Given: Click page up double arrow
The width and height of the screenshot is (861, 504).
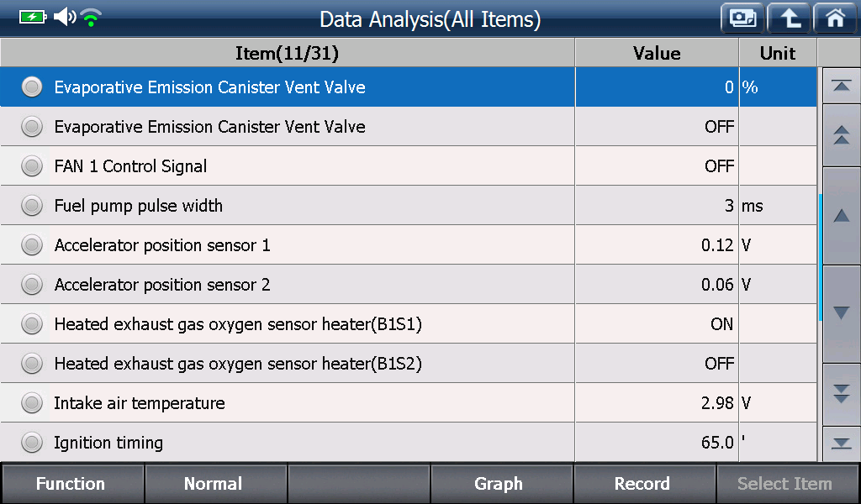Looking at the screenshot, I should coord(841,135).
